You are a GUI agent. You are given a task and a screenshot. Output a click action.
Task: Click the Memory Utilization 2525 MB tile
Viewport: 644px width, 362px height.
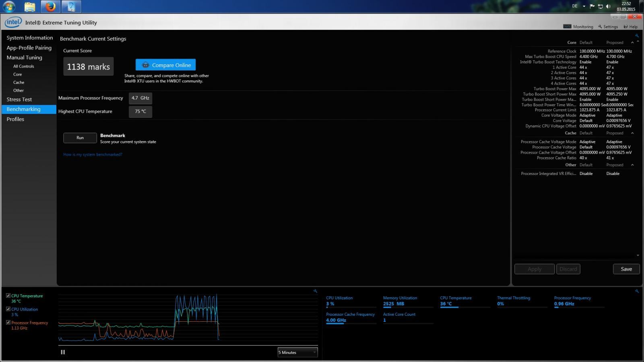(408, 302)
